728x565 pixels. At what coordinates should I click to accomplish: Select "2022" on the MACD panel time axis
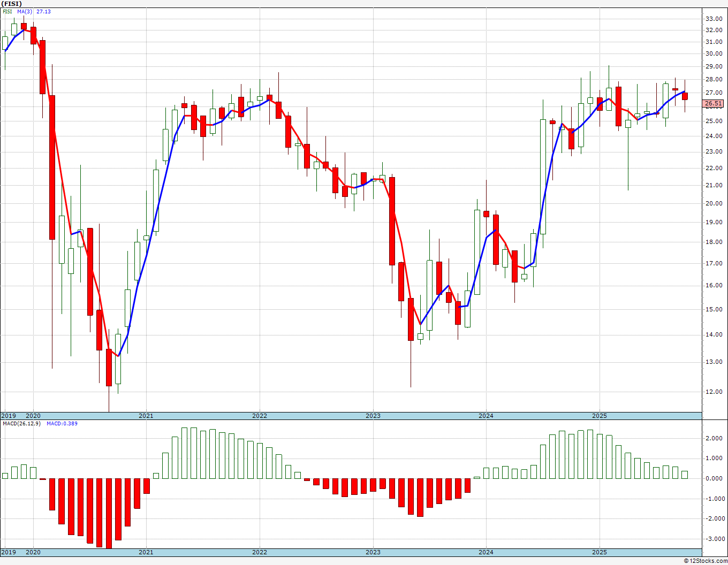(x=260, y=552)
